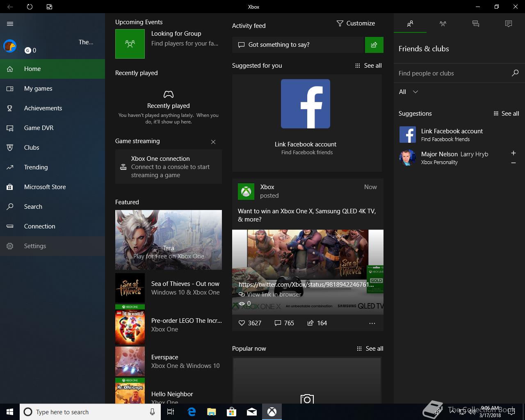Open the Microsoft Store taskbar icon

232,412
